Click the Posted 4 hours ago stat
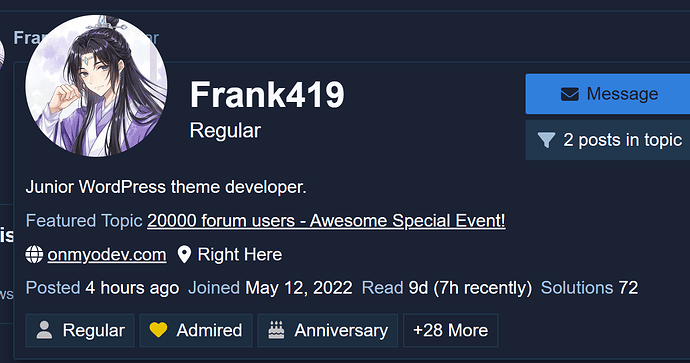Image resolution: width=690 pixels, height=363 pixels. coord(102,288)
